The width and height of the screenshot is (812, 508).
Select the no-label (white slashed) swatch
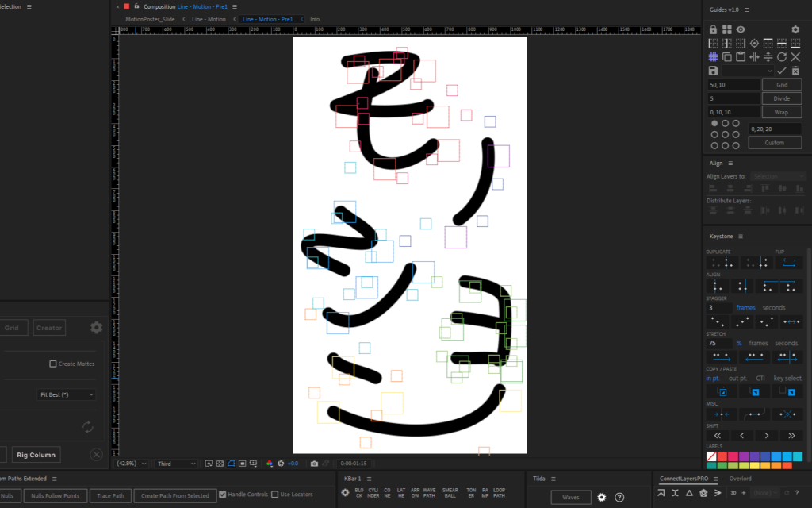click(x=711, y=456)
